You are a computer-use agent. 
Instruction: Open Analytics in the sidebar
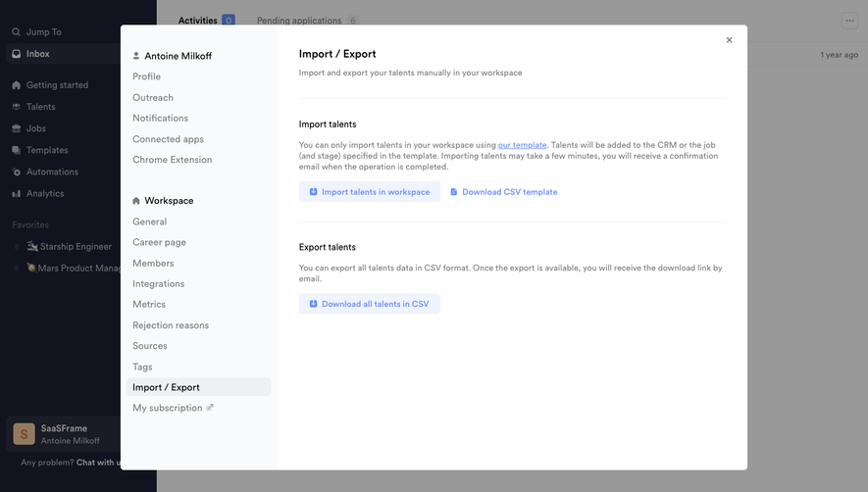45,193
